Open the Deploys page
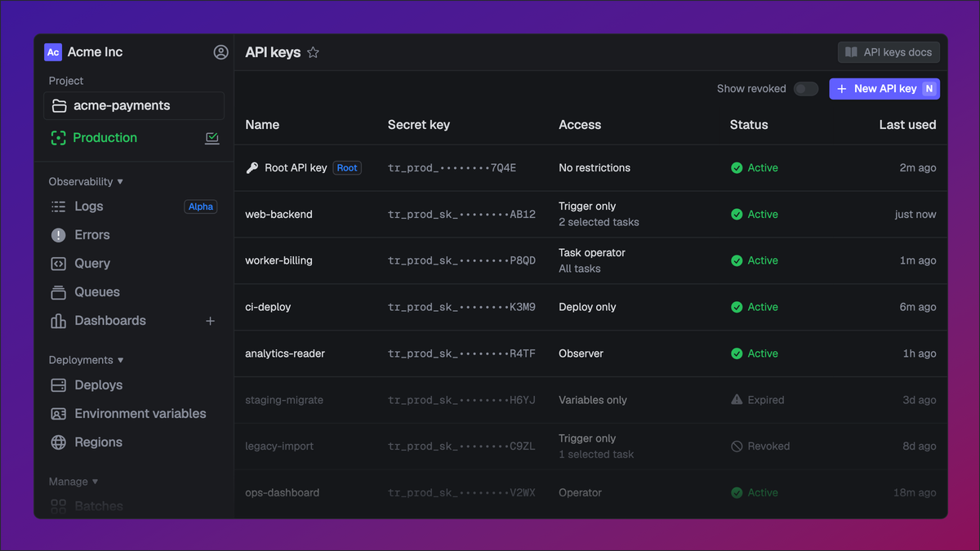Screen dimensions: 980x551 99,385
